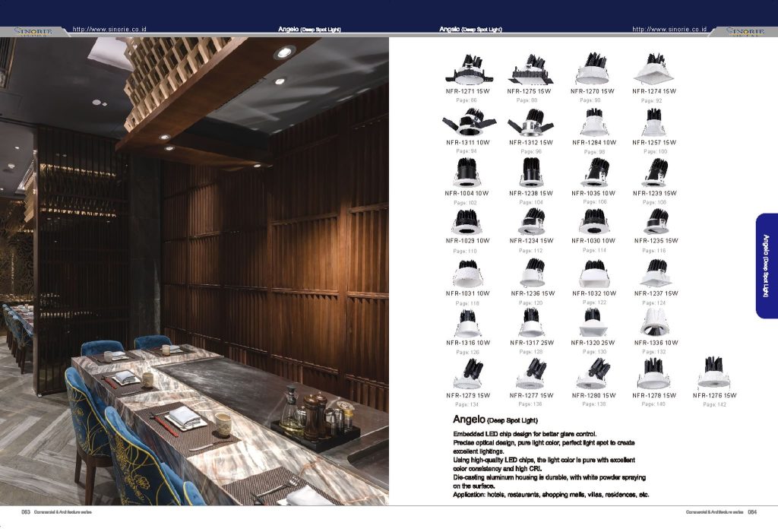Select the NFR-1237 15W product image
This screenshot has height=532, width=778.
(655, 272)
